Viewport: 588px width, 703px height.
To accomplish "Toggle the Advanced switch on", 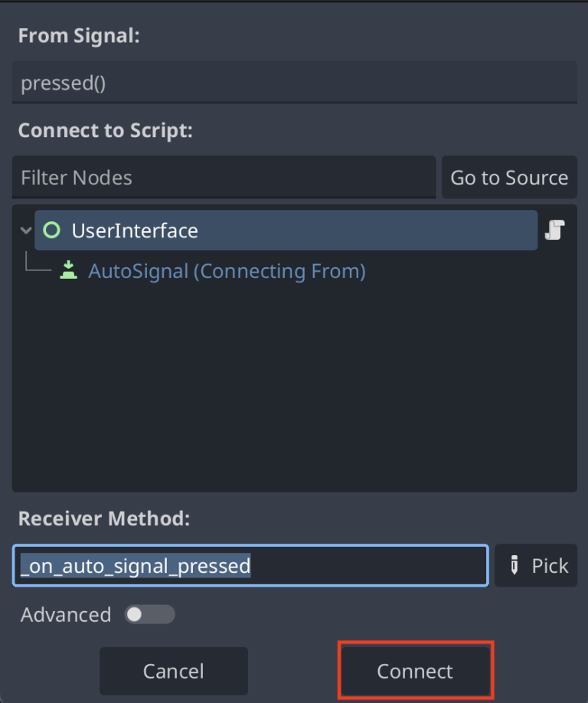I will pos(149,614).
